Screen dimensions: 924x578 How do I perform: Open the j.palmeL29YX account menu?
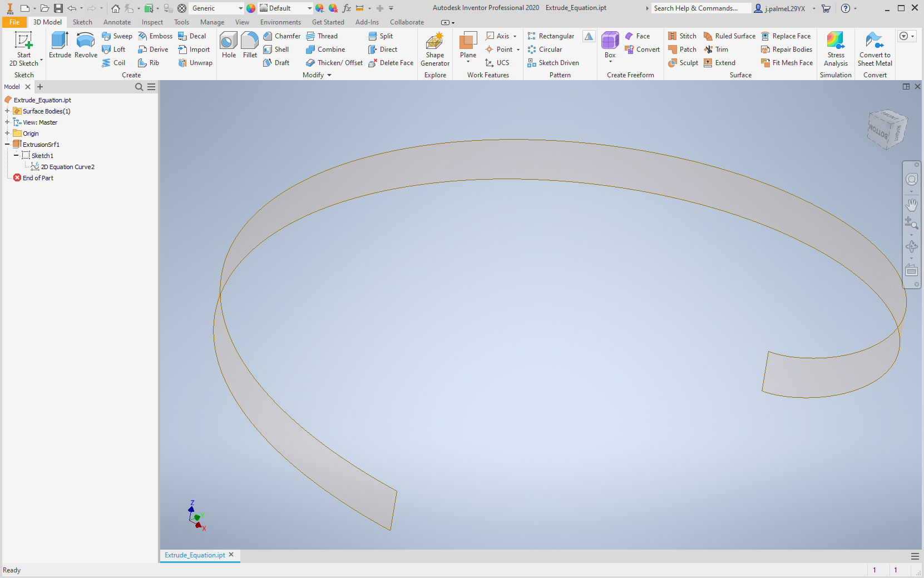[x=784, y=8]
